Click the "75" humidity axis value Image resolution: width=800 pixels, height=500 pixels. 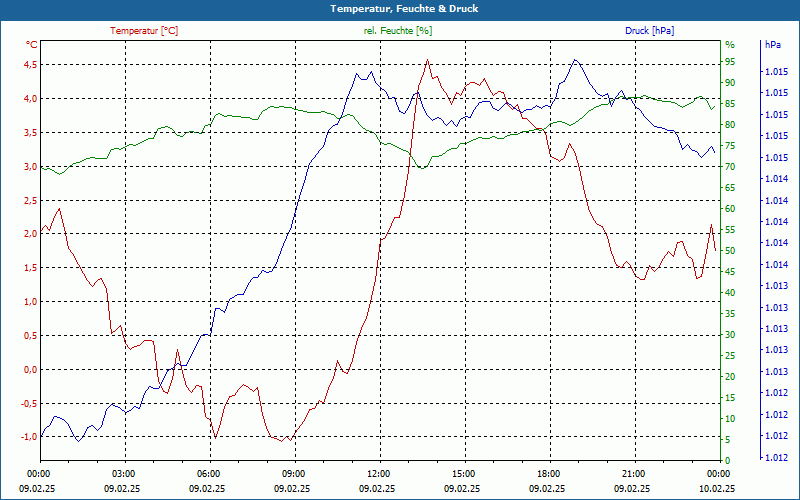point(730,145)
